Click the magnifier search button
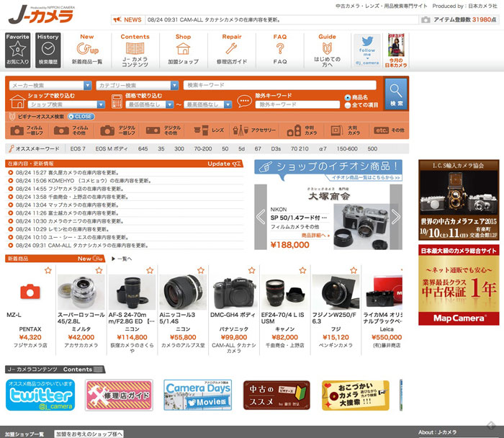504x438 pixels. [x=396, y=94]
